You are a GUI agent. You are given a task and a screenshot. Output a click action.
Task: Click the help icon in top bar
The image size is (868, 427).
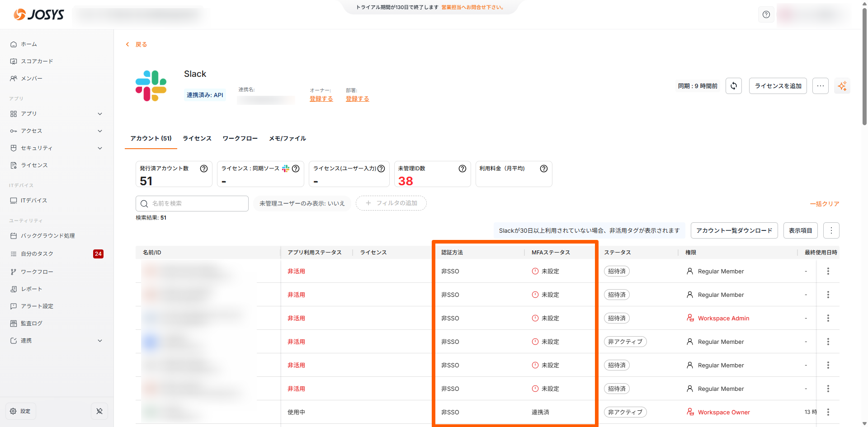[766, 14]
